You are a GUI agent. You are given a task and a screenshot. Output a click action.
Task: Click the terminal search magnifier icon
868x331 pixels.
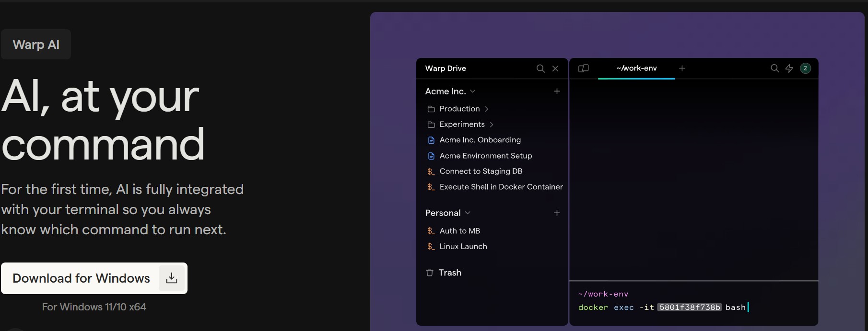tap(774, 68)
